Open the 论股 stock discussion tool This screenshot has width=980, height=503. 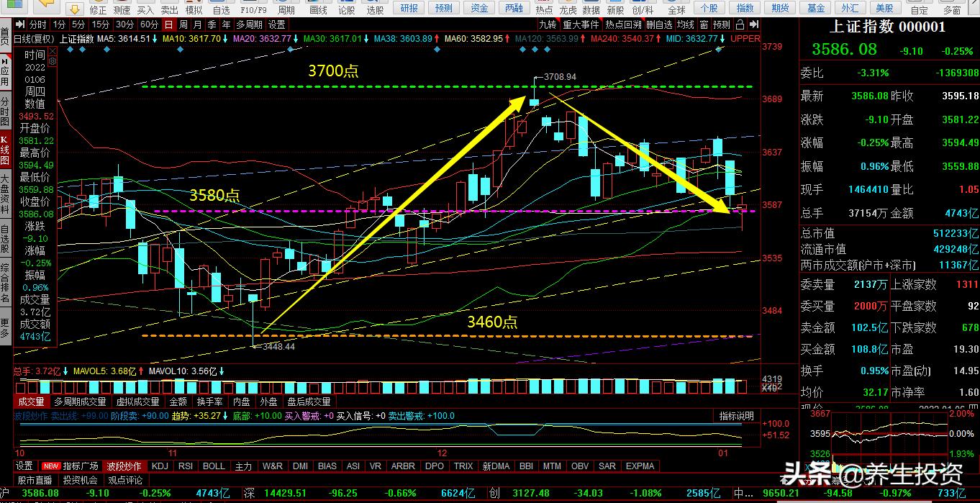[346, 9]
